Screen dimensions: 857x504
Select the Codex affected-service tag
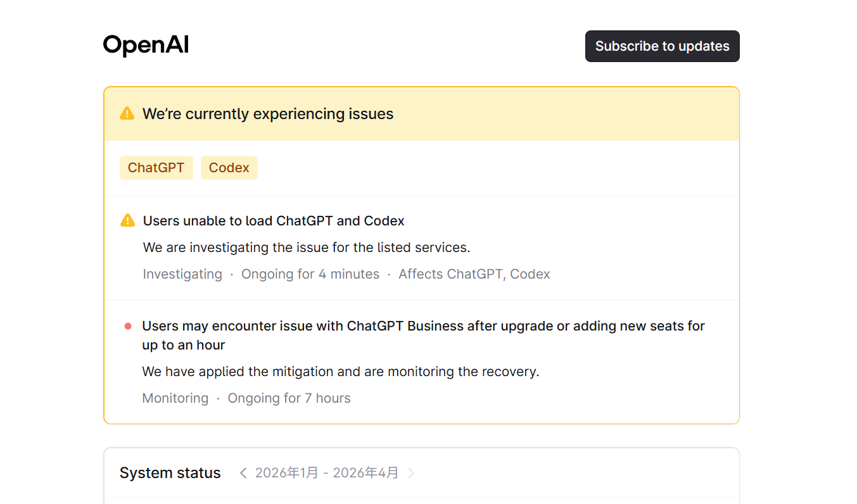click(229, 168)
